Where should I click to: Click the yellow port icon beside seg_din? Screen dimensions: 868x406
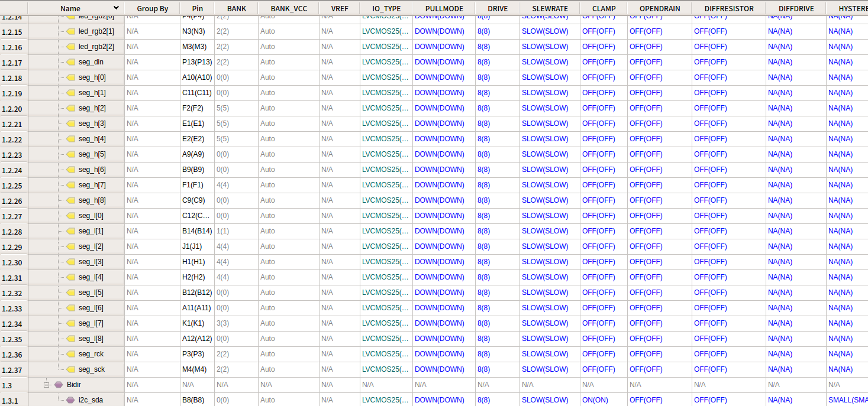[71, 62]
